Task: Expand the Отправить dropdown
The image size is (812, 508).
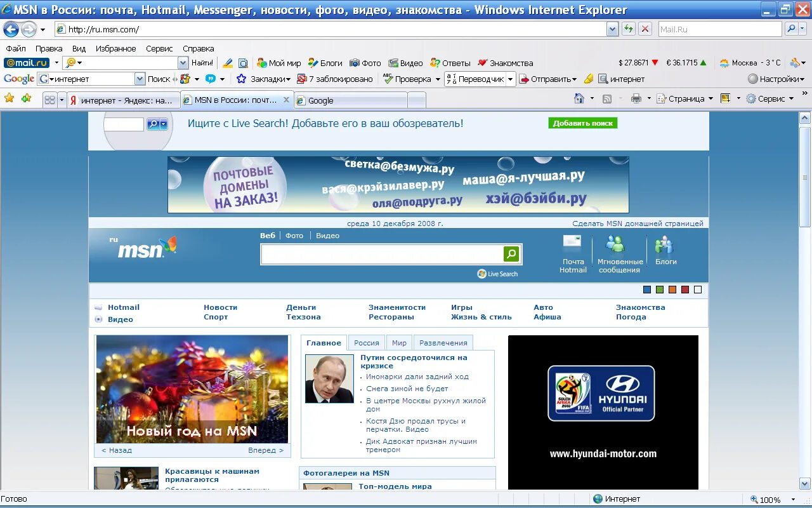Action: 574,79
